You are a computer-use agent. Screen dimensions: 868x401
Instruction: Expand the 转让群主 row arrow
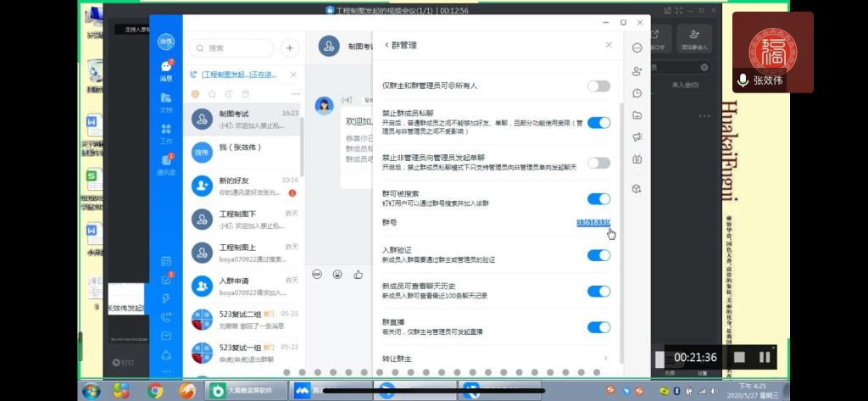click(605, 359)
